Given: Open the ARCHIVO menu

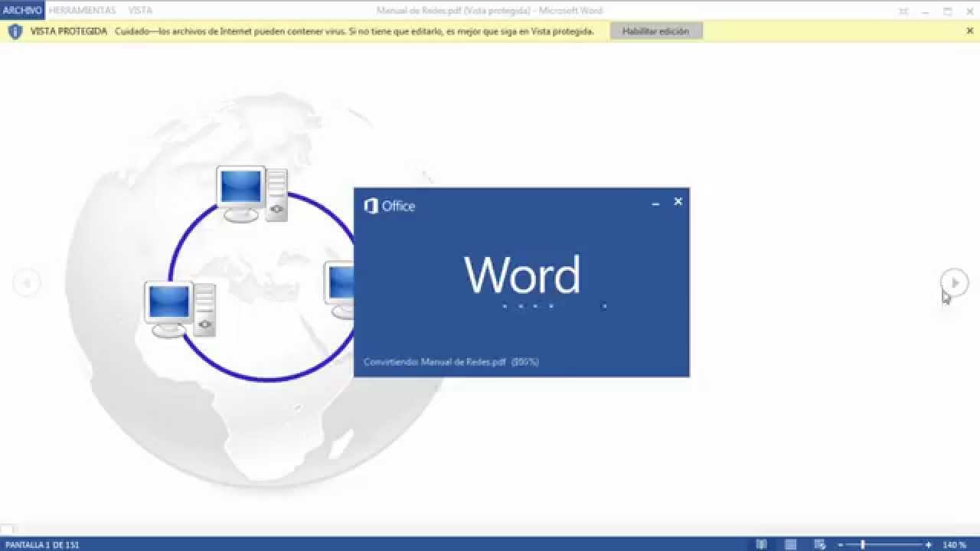Looking at the screenshot, I should pyautogui.click(x=22, y=11).
